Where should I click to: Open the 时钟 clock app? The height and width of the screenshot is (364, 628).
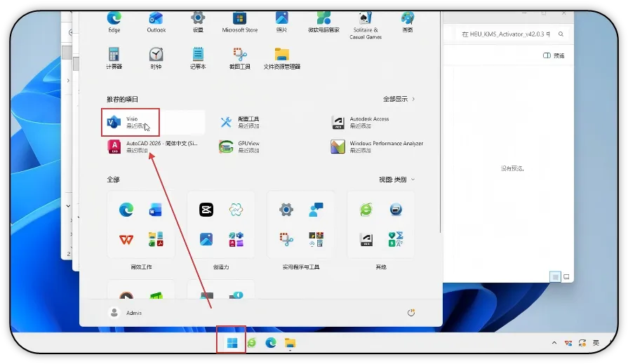(x=156, y=58)
